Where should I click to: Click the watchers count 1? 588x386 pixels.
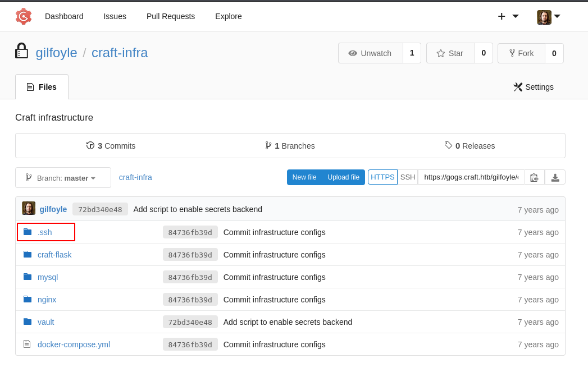click(412, 53)
